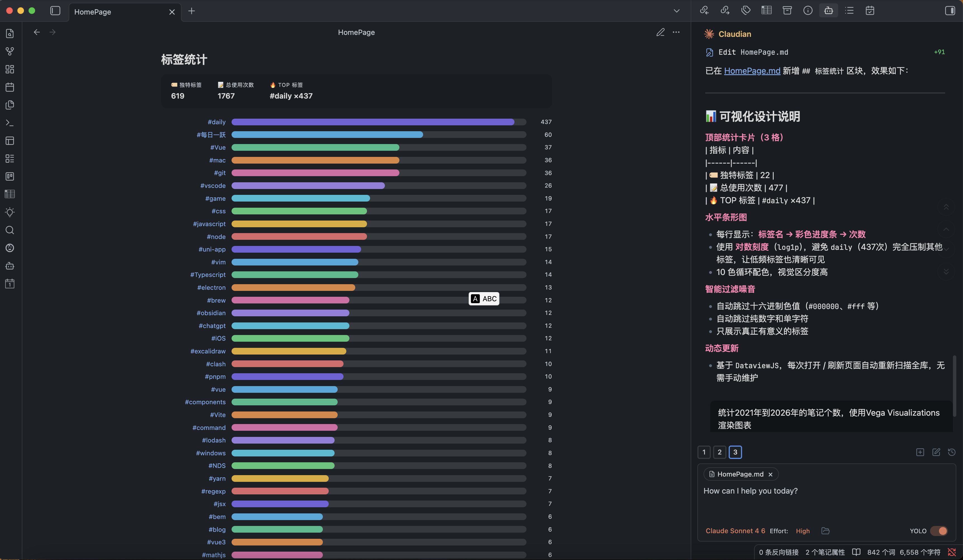Image resolution: width=963 pixels, height=560 pixels.
Task: Toggle the left sidebar panel
Action: [55, 11]
